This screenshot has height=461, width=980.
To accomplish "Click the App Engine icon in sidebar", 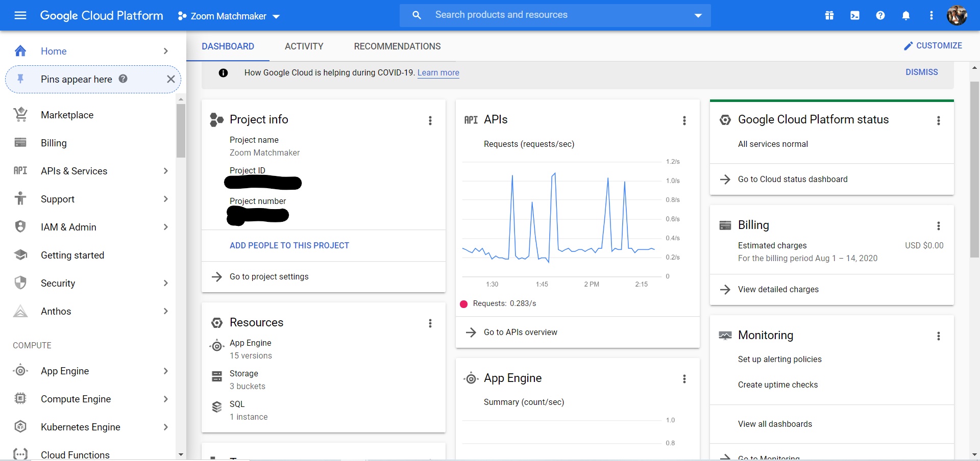I will pos(20,371).
